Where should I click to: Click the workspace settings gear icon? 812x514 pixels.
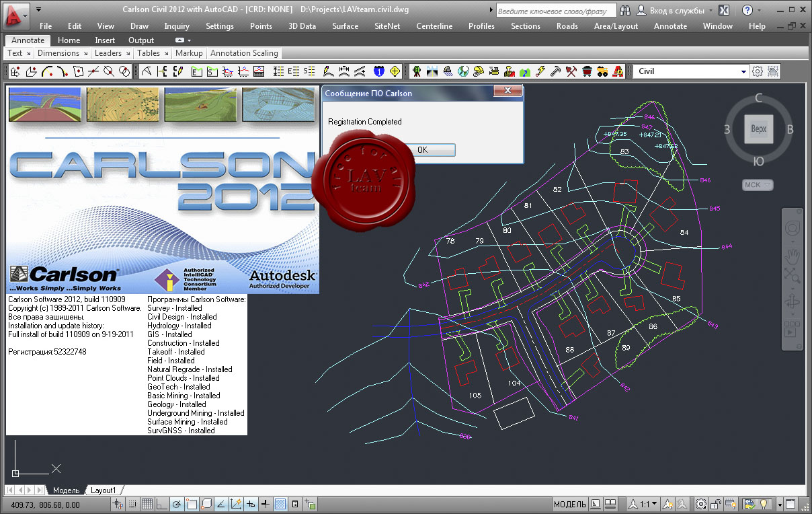pyautogui.click(x=758, y=71)
